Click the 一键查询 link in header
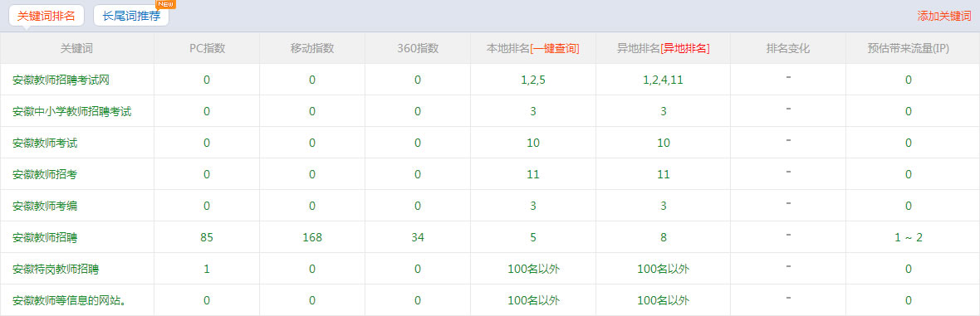Screen dimensions: 980x316 pyautogui.click(x=555, y=48)
